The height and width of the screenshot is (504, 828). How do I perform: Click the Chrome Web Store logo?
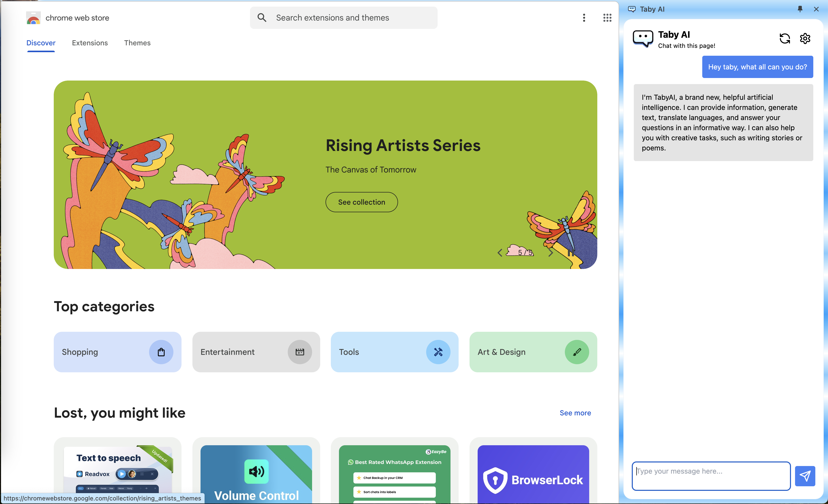[34, 18]
